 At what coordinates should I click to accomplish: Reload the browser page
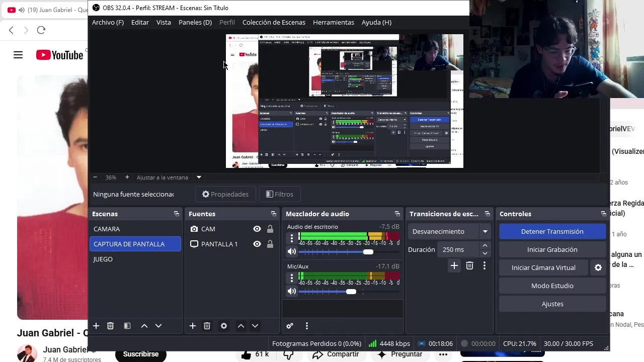(41, 30)
